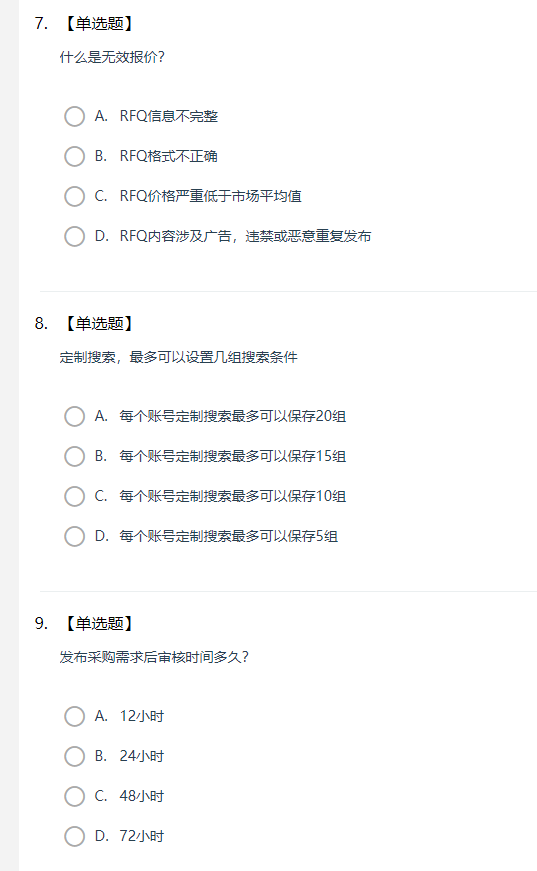
Task: Click the 【单选题】 label of question 7
Action: pyautogui.click(x=98, y=24)
